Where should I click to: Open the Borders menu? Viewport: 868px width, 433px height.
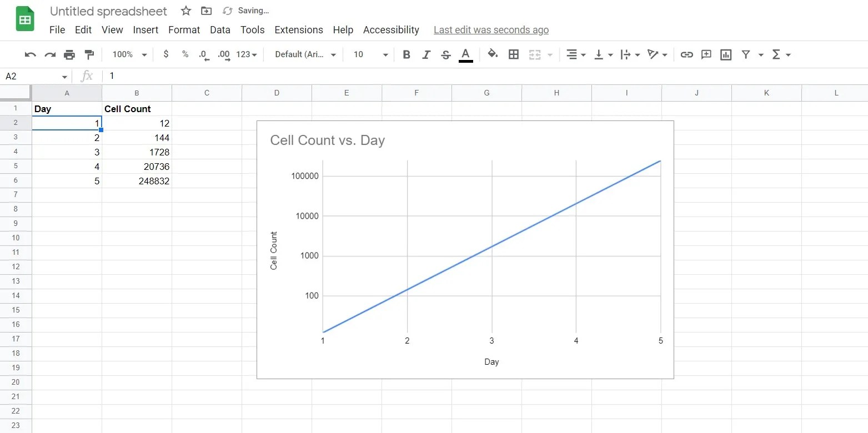[513, 54]
